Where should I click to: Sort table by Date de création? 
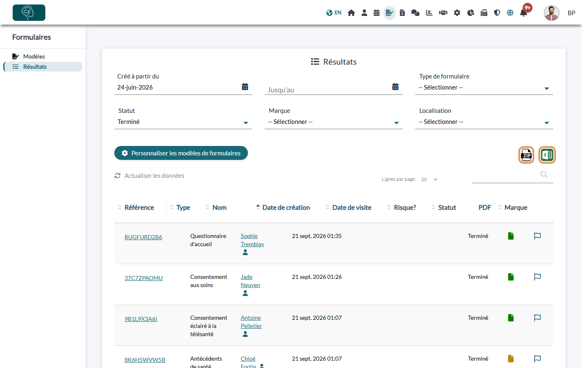tap(286, 207)
